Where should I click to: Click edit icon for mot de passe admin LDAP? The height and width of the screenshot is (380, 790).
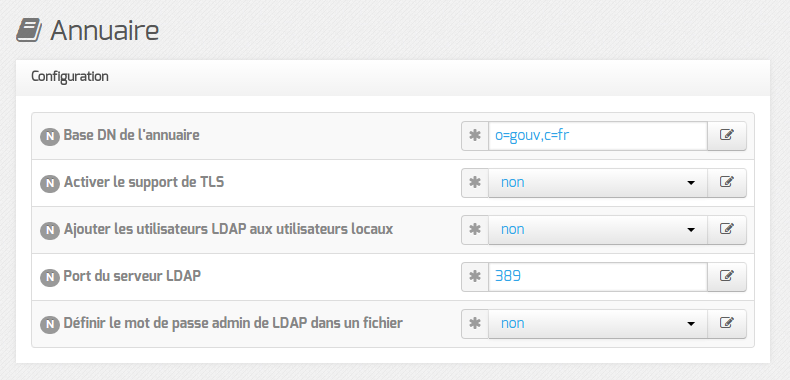click(x=727, y=323)
